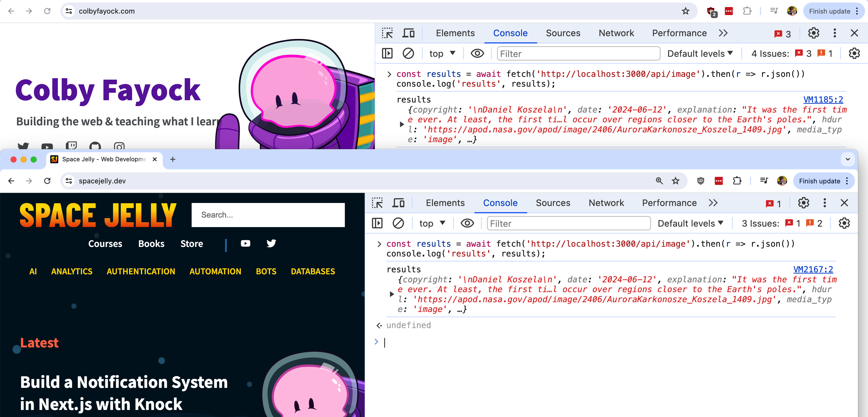
Task: Show more tabs chevron in colbyfayock DevTools
Action: [723, 33]
